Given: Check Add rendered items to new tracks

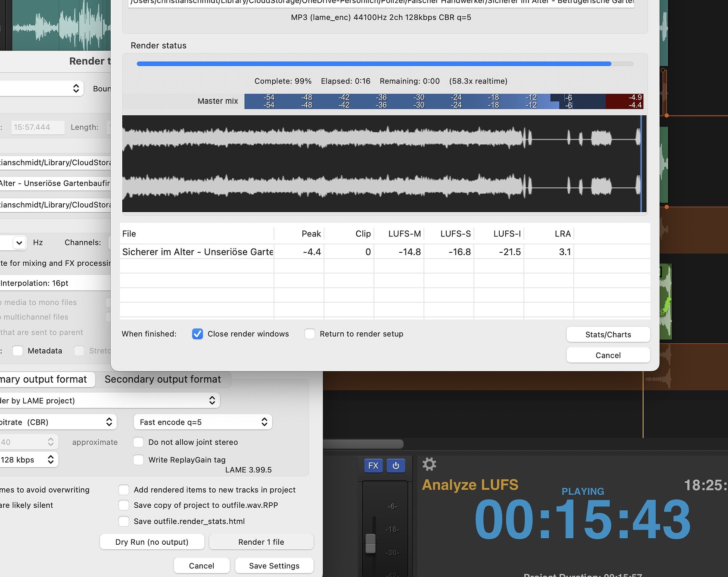Looking at the screenshot, I should click(x=124, y=490).
